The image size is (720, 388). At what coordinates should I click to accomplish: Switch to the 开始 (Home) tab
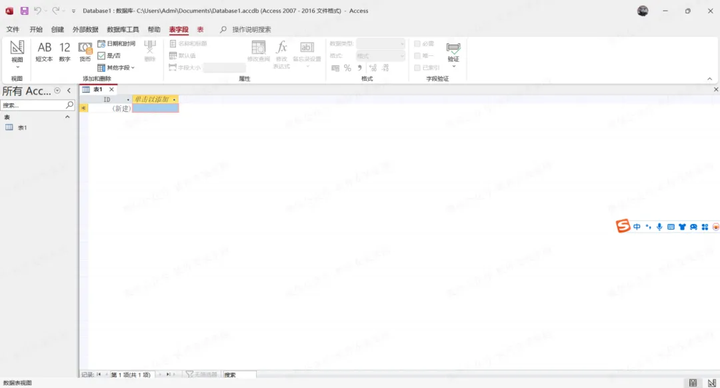click(36, 29)
